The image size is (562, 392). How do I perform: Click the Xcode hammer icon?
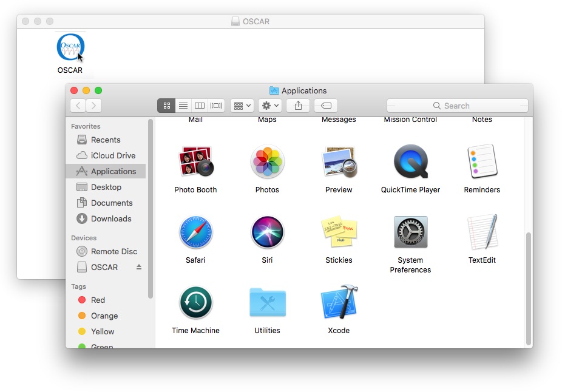pyautogui.click(x=339, y=302)
